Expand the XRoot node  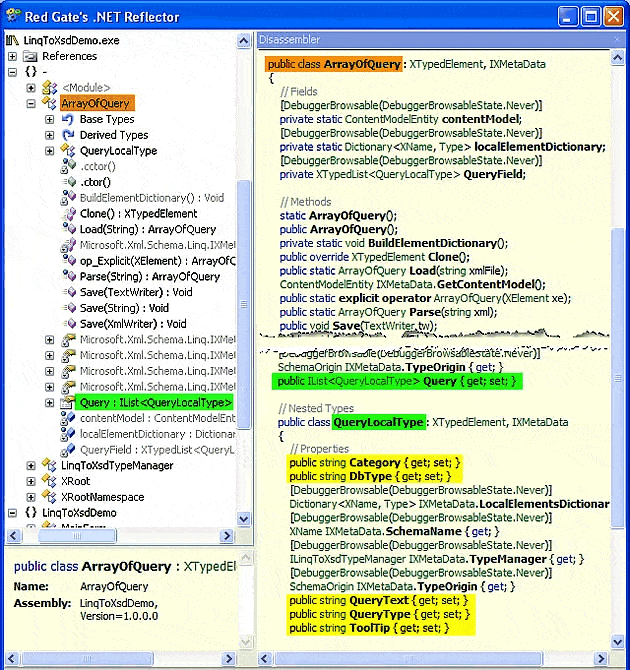(31, 481)
